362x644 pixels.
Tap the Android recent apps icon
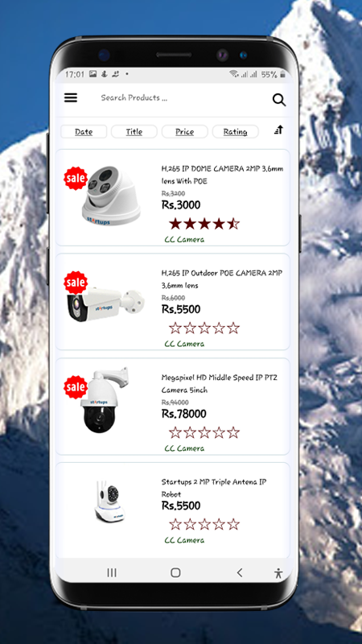tap(112, 572)
